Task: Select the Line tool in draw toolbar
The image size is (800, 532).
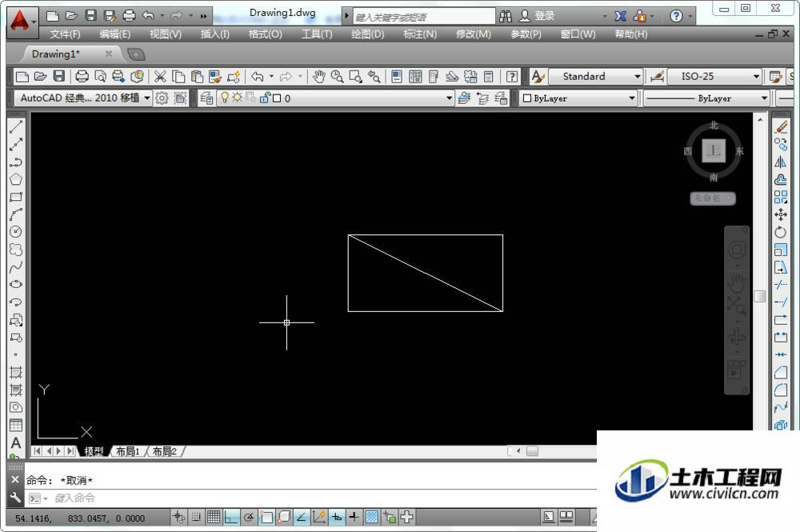Action: (16, 127)
